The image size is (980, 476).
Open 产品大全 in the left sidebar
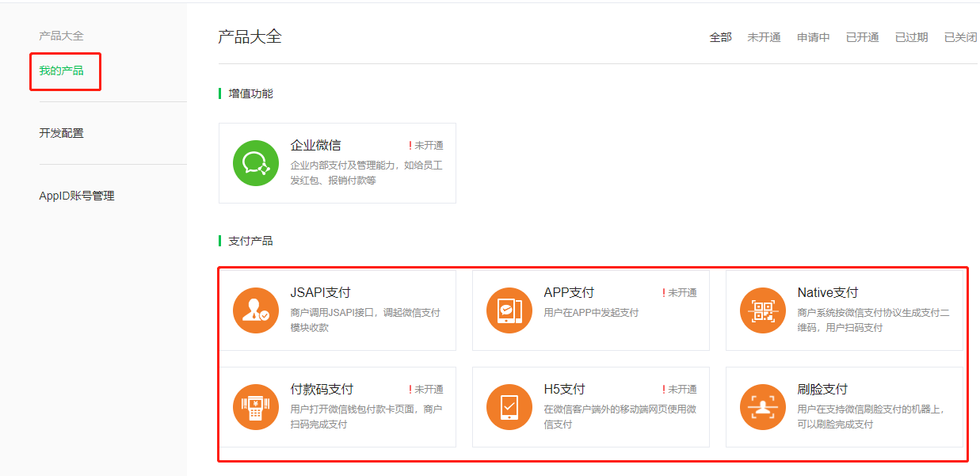[x=61, y=36]
